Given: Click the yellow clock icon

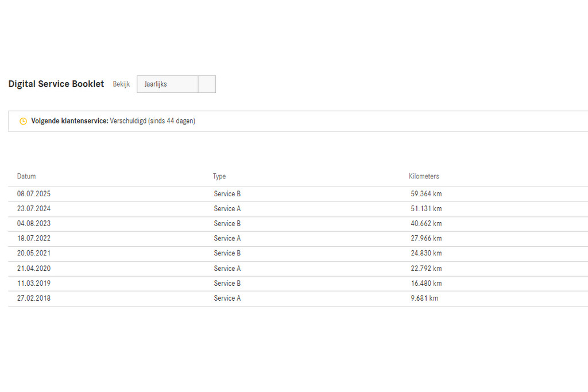Looking at the screenshot, I should click(23, 121).
